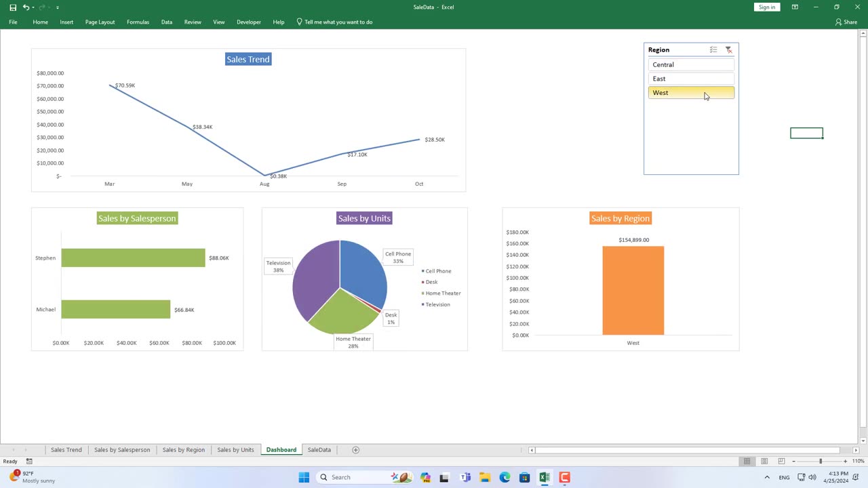This screenshot has height=488, width=868.
Task: Clear the Region slicer filter
Action: [729, 49]
